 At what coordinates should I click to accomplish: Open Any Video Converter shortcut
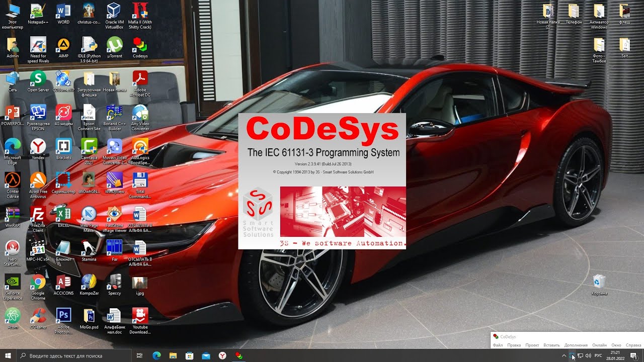[x=140, y=118]
